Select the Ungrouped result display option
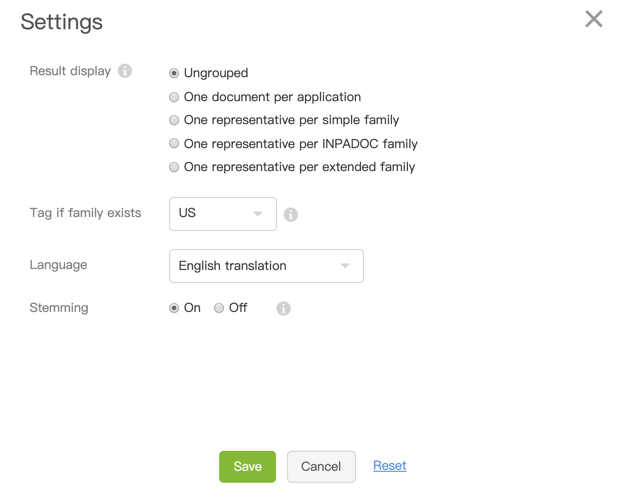Image resolution: width=627 pixels, height=502 pixels. pyautogui.click(x=174, y=73)
